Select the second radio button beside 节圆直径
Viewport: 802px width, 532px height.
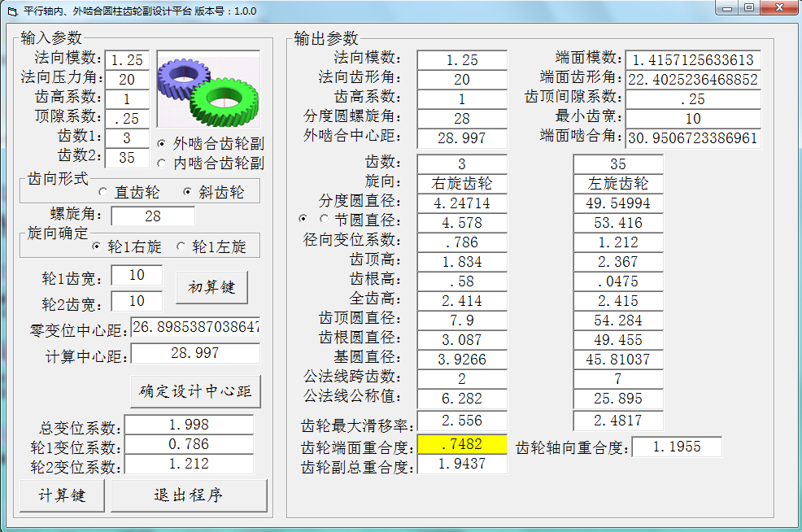pyautogui.click(x=324, y=219)
